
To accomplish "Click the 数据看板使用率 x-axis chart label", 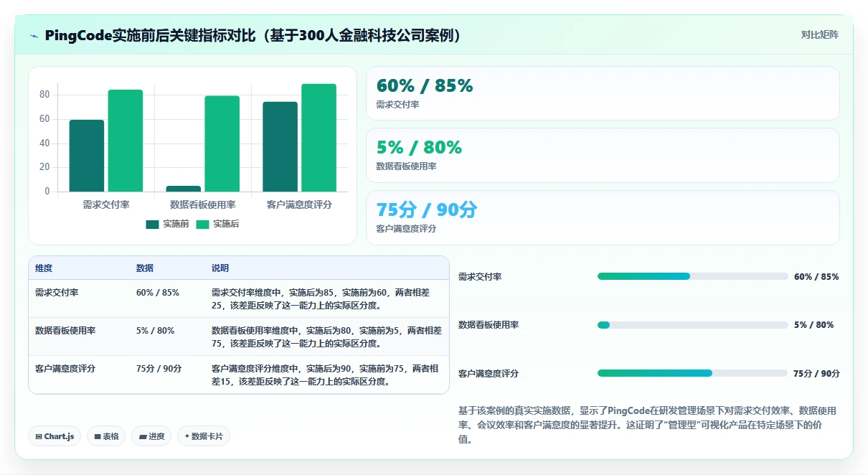I will click(x=203, y=204).
